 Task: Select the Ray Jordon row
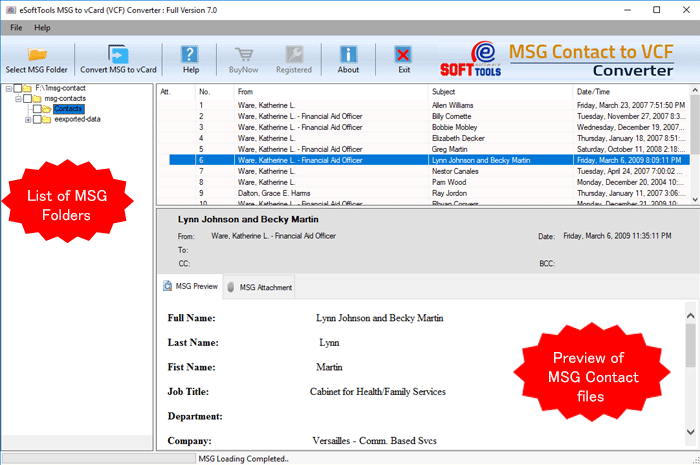pyautogui.click(x=423, y=193)
